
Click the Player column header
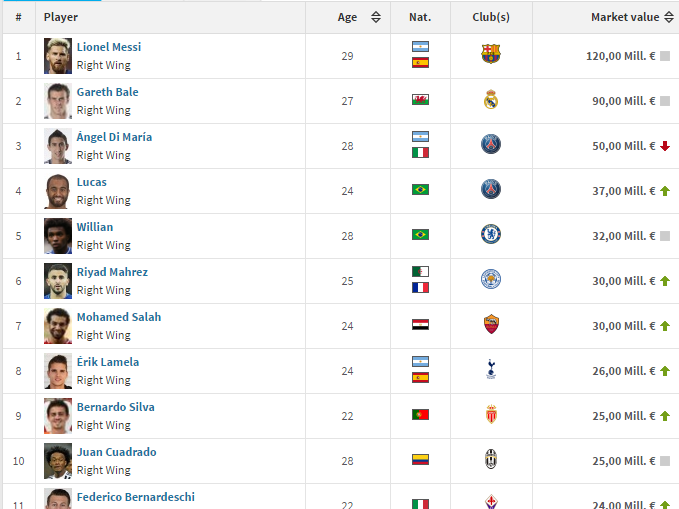point(61,17)
